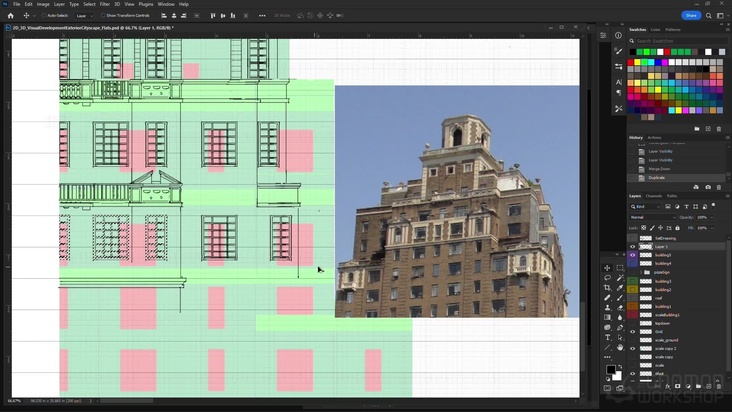
Task: Open Fill value dropdown arrow
Action: click(x=712, y=228)
